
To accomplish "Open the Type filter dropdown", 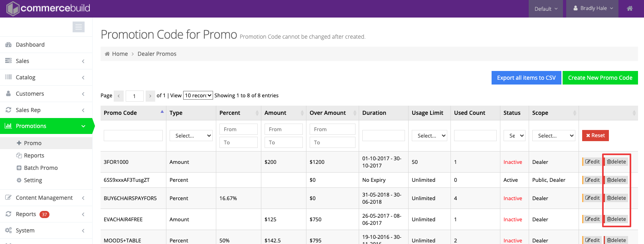I will pos(191,136).
